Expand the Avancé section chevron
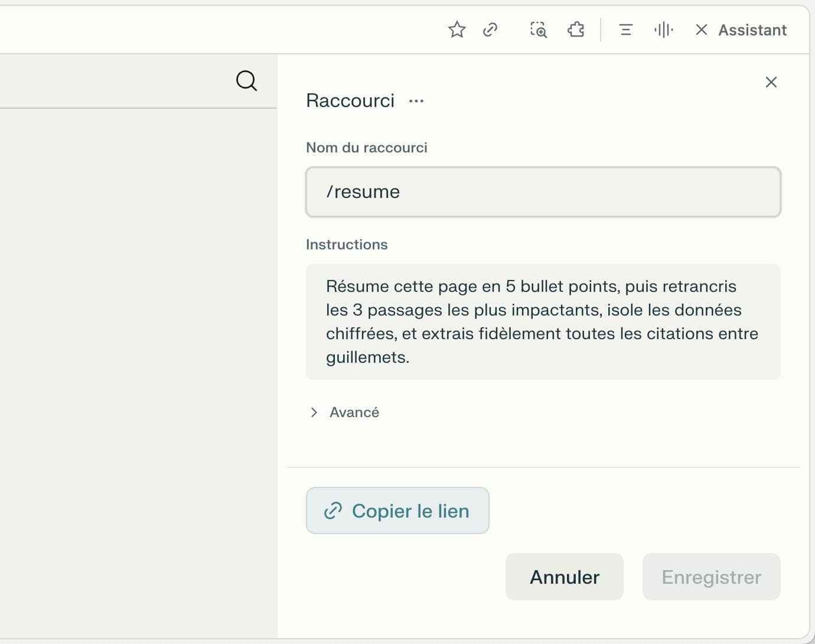The height and width of the screenshot is (644, 815). [314, 412]
